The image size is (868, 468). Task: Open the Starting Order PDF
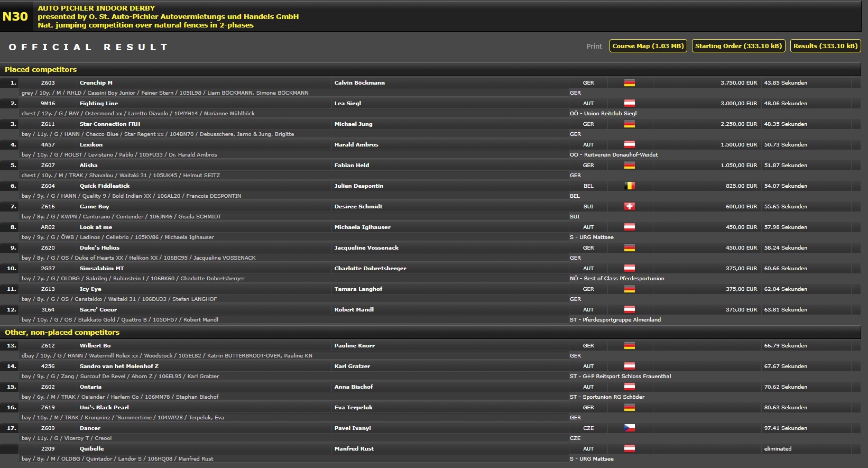pos(738,46)
